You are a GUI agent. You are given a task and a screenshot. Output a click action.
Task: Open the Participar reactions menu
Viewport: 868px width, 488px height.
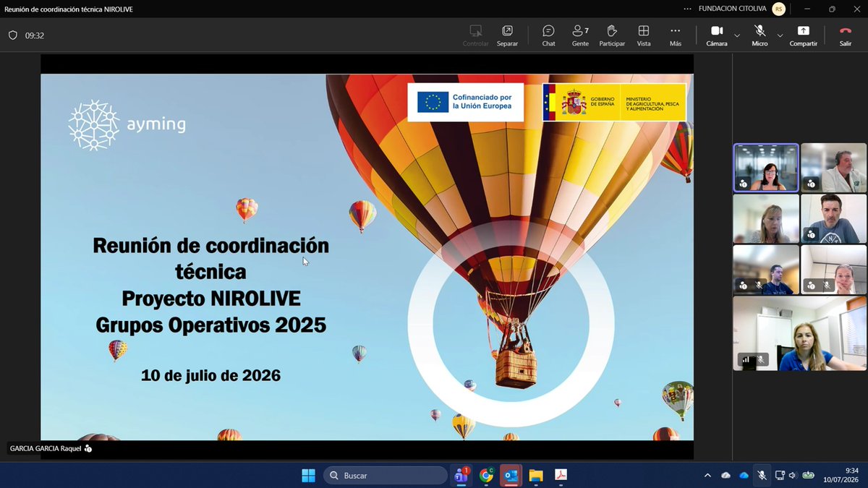pyautogui.click(x=612, y=35)
